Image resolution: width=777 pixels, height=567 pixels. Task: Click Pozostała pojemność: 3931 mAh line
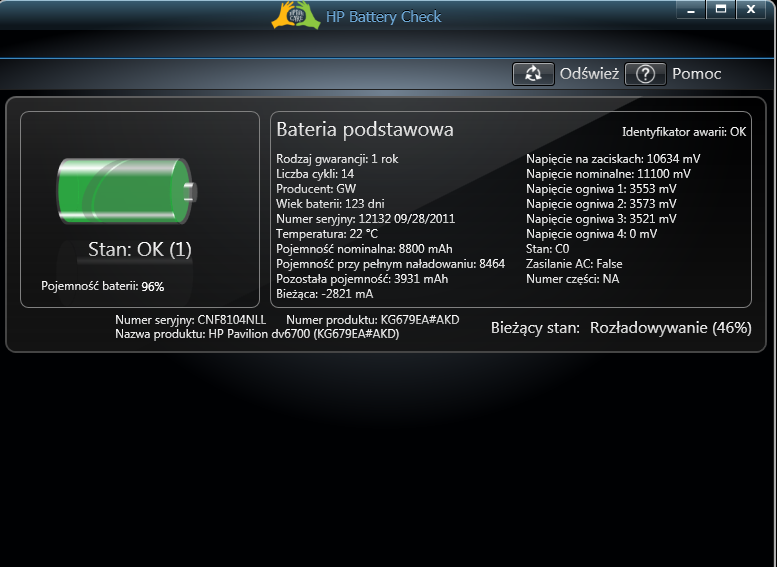[x=362, y=279]
